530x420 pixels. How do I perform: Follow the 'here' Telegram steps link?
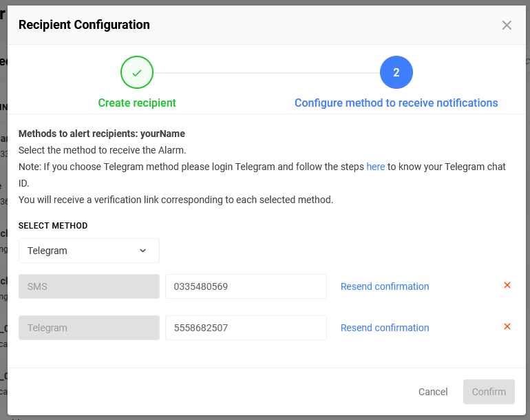pos(376,167)
